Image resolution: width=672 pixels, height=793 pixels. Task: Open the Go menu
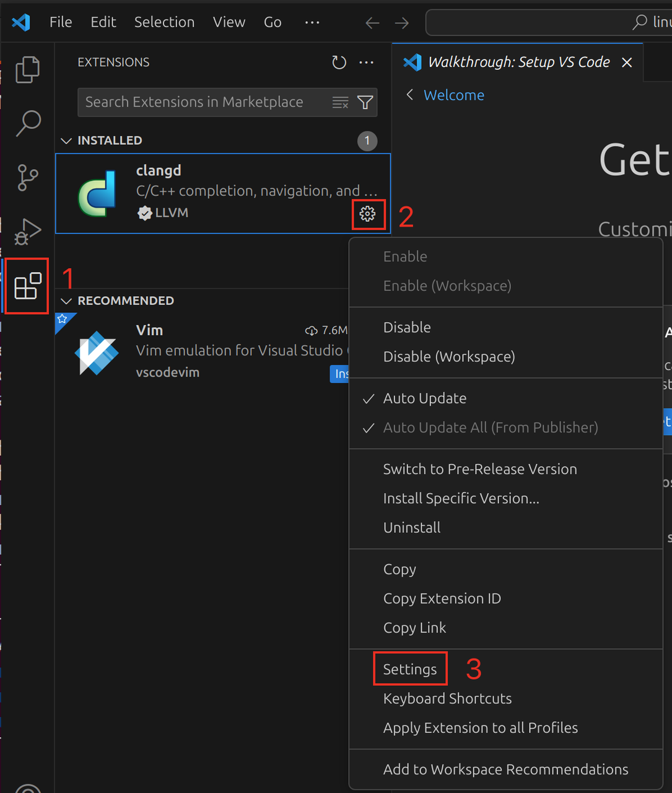(273, 22)
